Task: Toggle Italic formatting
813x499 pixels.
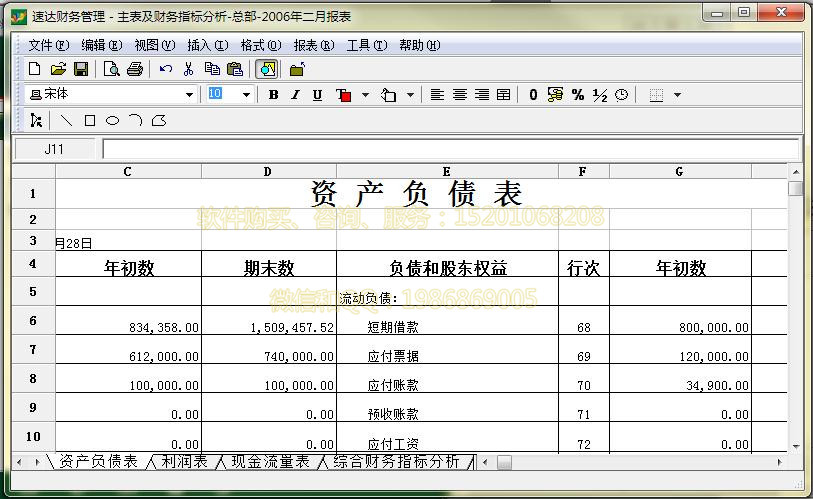Action: pos(295,95)
